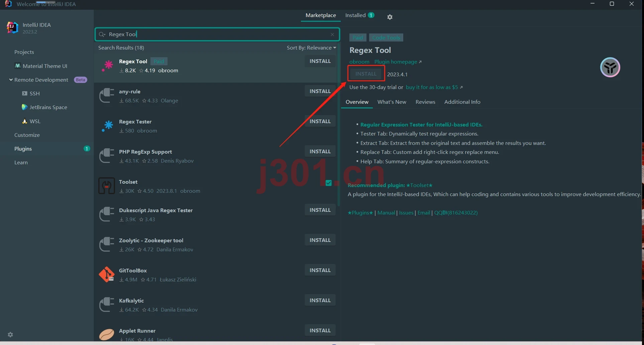This screenshot has width=644, height=345.
Task: Open Customize in the sidebar
Action: coord(27,135)
